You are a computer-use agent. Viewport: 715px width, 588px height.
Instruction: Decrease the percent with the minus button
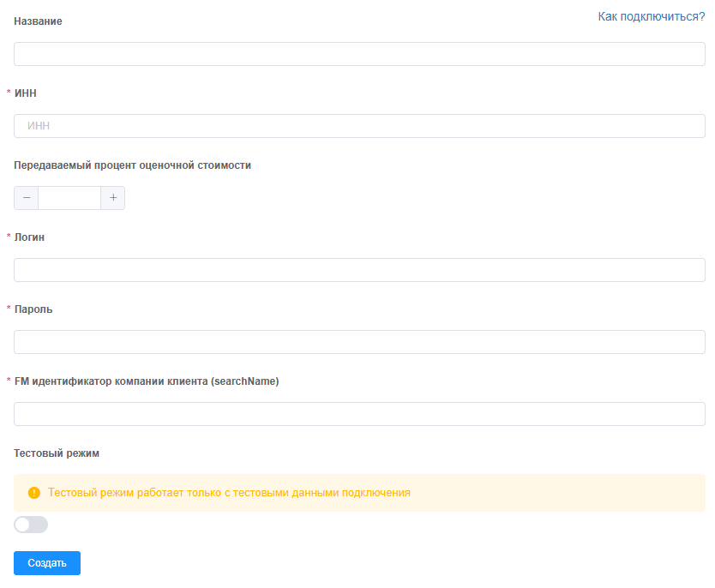coord(27,198)
